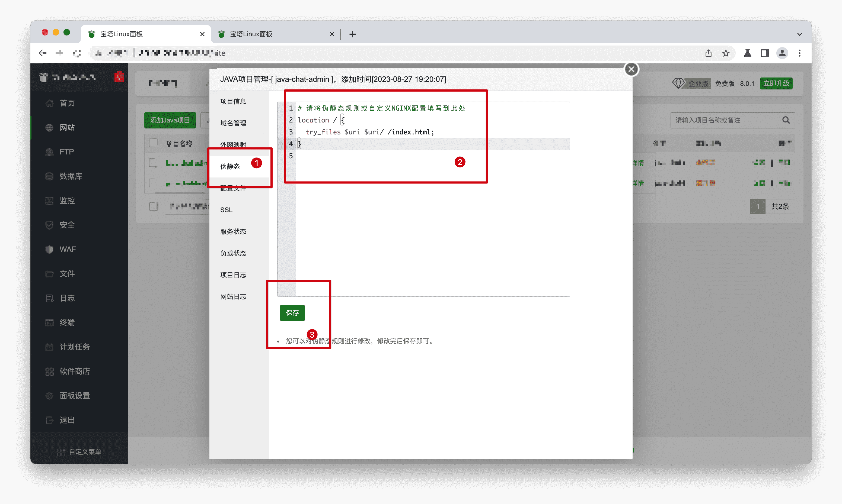The height and width of the screenshot is (504, 842).
Task: Open the WAF shield icon in sidebar
Action: pyautogui.click(x=50, y=249)
